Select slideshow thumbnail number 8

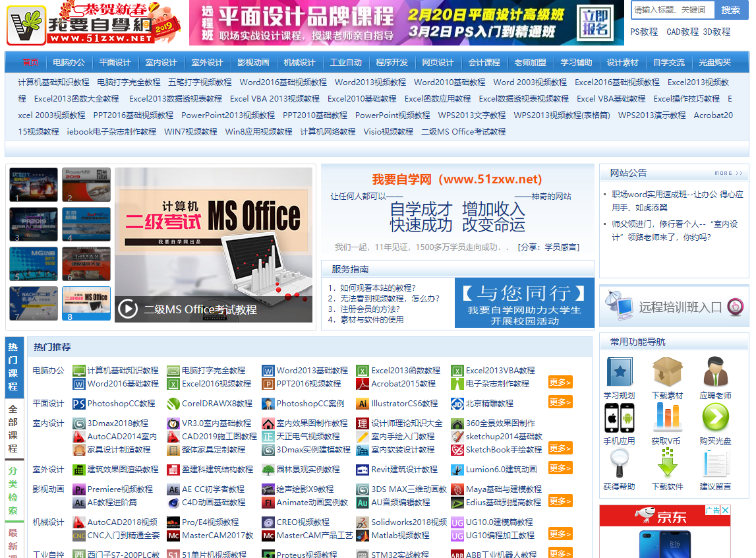click(86, 303)
